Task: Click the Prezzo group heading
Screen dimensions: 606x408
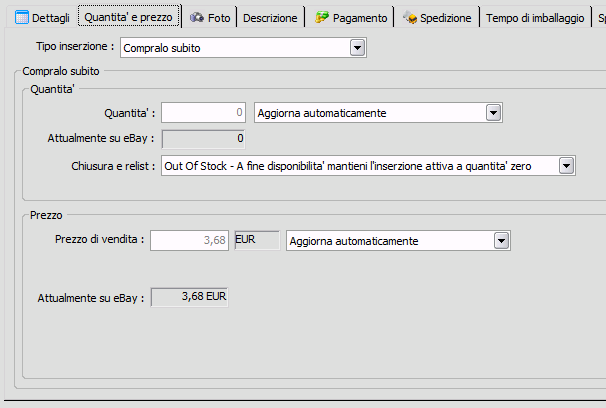Action: coord(46,215)
